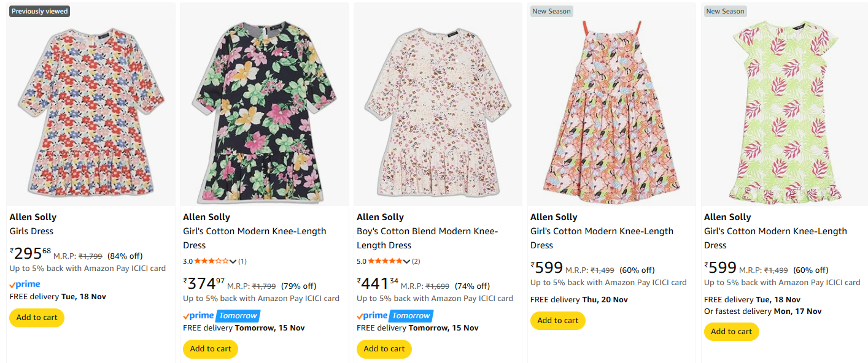Screen dimensions: 868x363
Task: Add the green leaf dress to cart
Action: (x=732, y=332)
